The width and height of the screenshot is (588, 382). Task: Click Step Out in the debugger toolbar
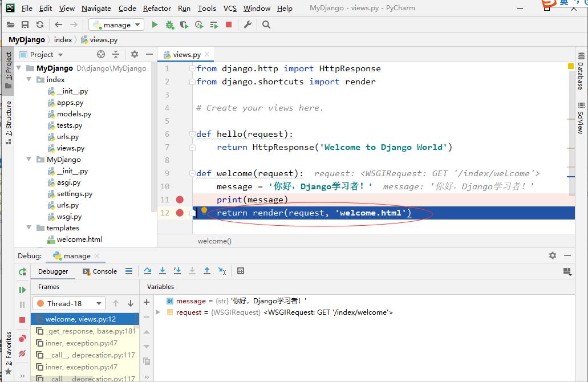point(207,271)
